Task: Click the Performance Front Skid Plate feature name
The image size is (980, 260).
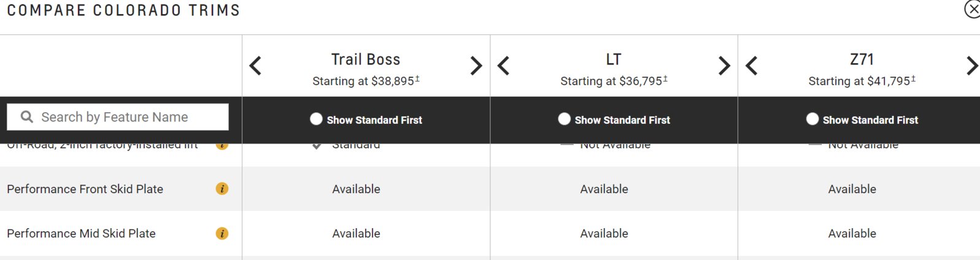Action: click(85, 189)
